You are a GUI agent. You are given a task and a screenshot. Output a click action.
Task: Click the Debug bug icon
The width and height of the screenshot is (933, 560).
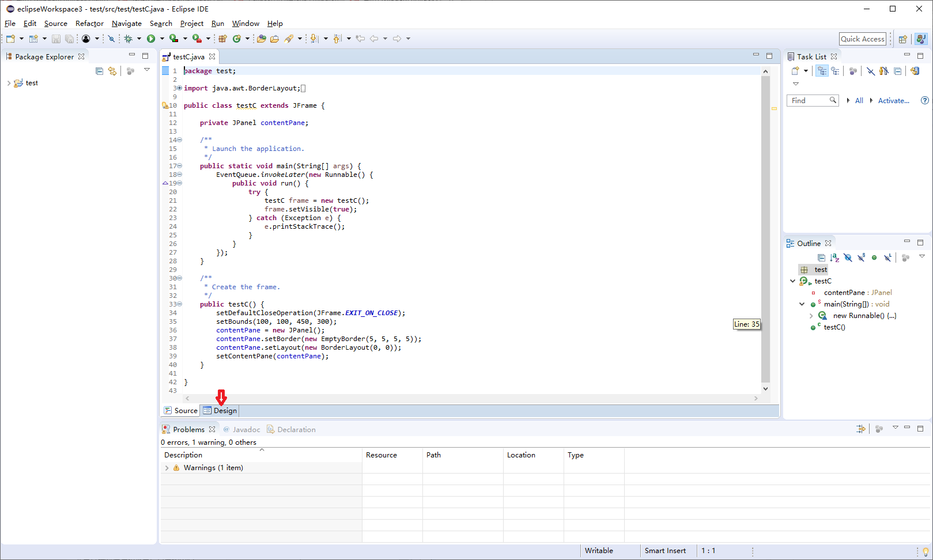point(127,39)
